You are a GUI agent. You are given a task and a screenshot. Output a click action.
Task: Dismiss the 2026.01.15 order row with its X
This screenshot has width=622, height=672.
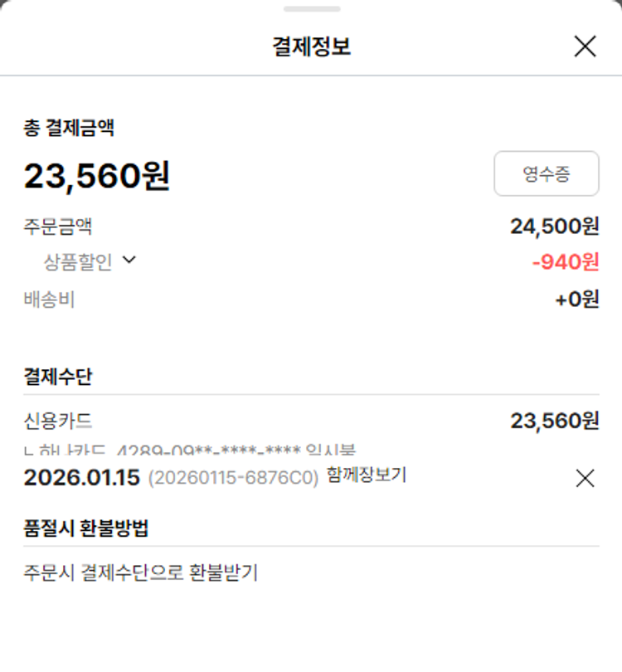[585, 478]
